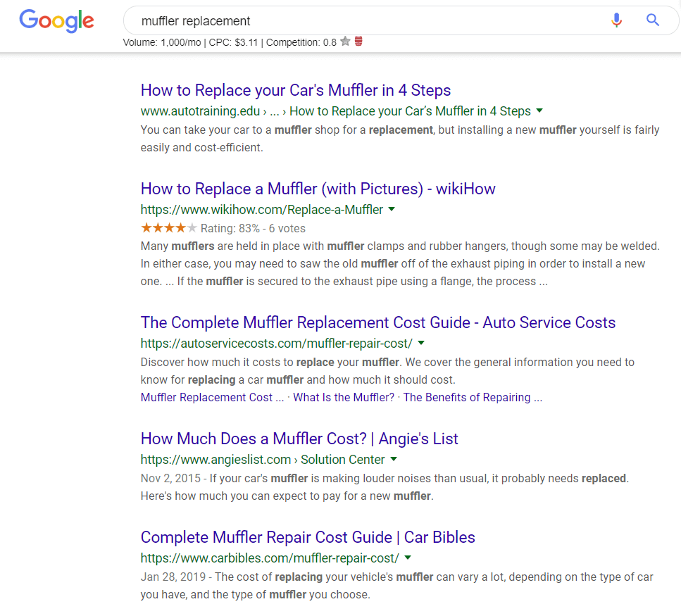Open 'How to Replace your Car's Muffler' result
Viewport: 681px width, 616px height.
pyautogui.click(x=296, y=90)
